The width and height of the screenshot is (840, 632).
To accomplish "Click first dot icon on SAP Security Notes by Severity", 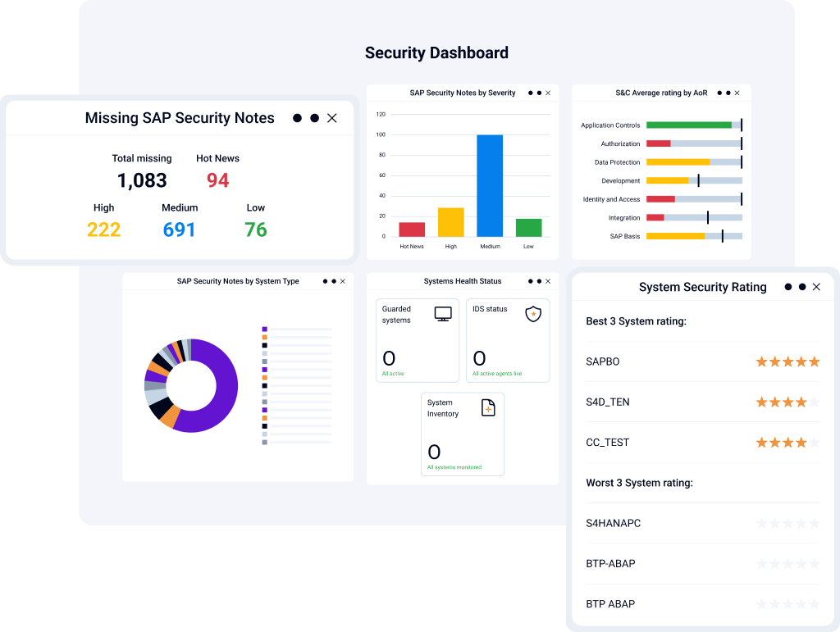I will click(x=531, y=93).
